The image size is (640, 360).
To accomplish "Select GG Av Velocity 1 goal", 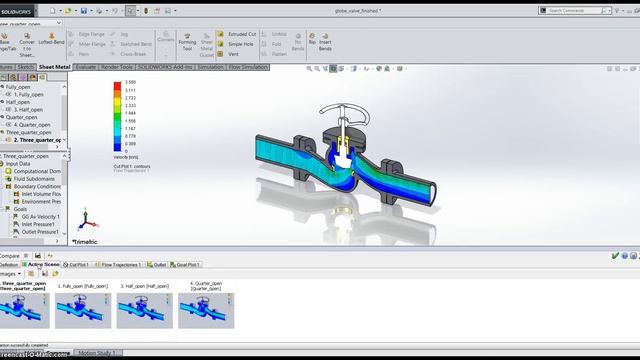I will pyautogui.click(x=36, y=217).
